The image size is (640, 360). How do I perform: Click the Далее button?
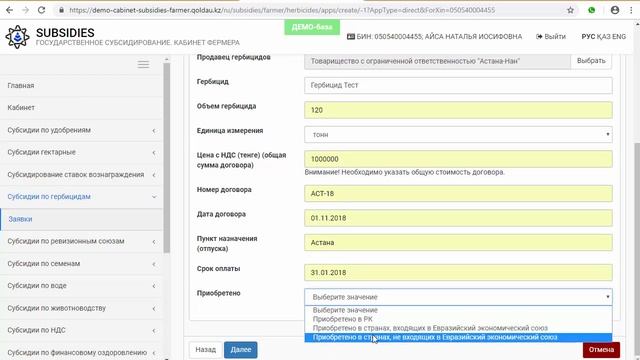point(241,350)
